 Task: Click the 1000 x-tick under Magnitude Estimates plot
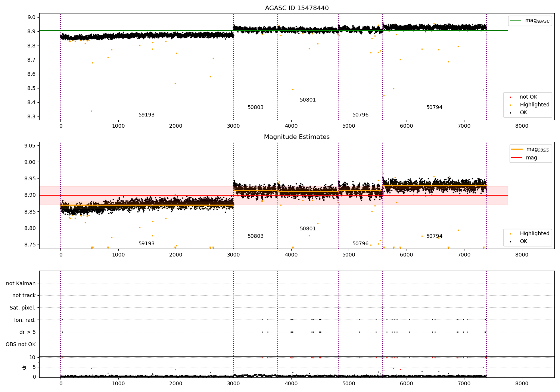[118, 255]
